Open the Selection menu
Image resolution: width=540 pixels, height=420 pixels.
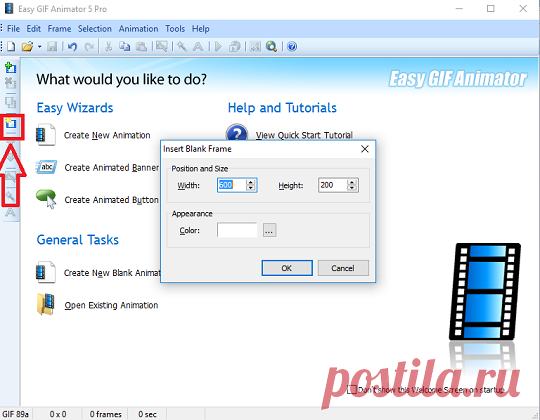[x=95, y=29]
